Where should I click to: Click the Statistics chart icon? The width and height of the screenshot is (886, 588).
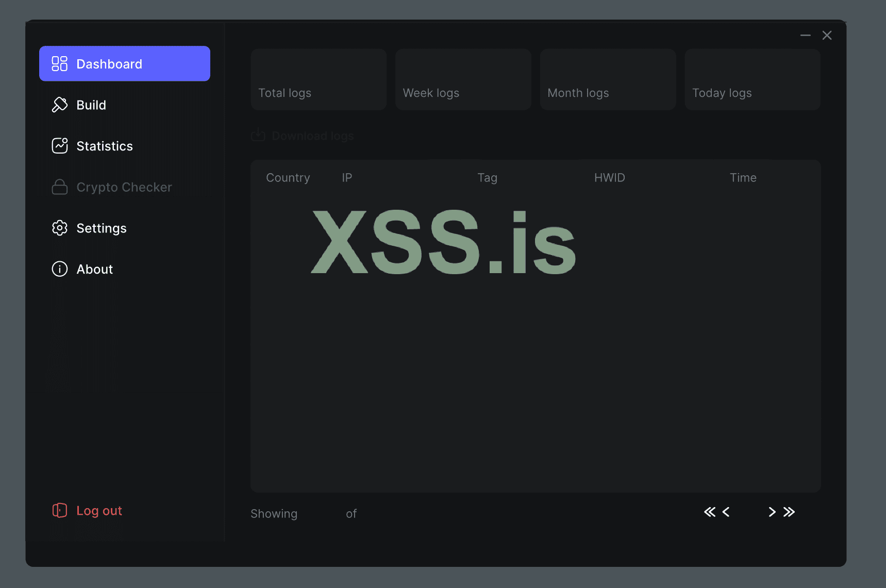(59, 146)
